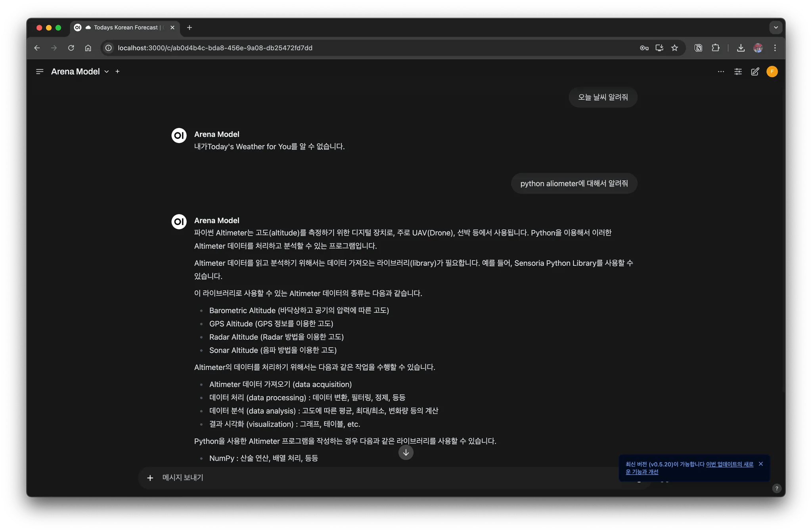Screen dimensions: 812x532
Task: Click the 'data acquisition' bullet item
Action: point(280,384)
